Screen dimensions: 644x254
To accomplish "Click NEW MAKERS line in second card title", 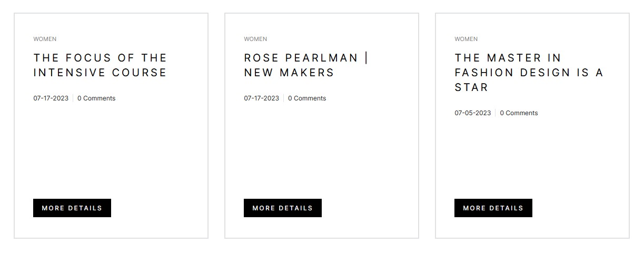I will pos(289,73).
